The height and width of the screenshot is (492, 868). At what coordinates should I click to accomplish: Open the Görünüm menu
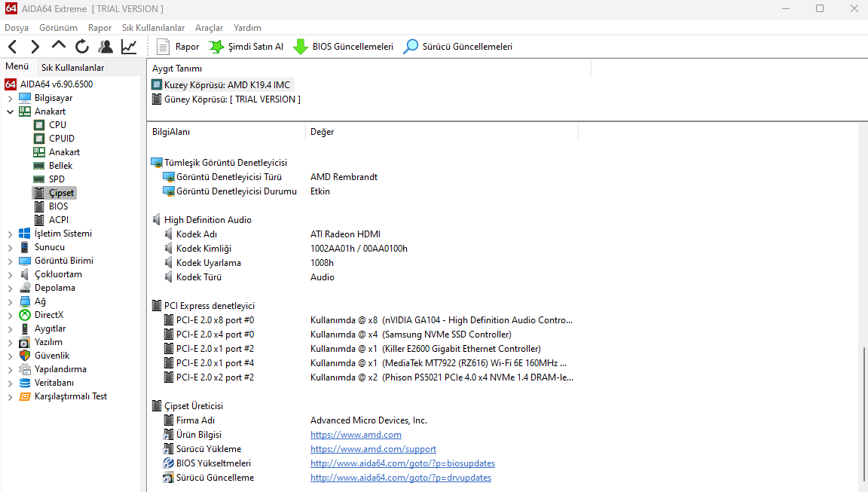(58, 28)
